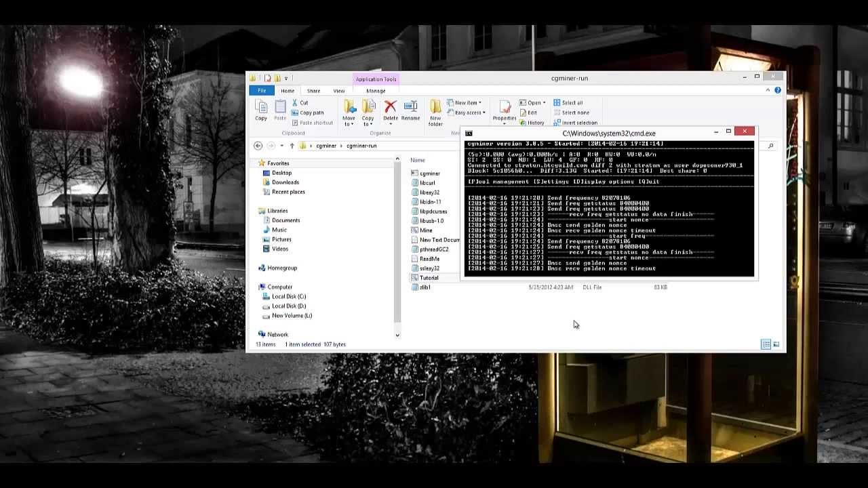Click the Back navigation arrow

(x=258, y=146)
